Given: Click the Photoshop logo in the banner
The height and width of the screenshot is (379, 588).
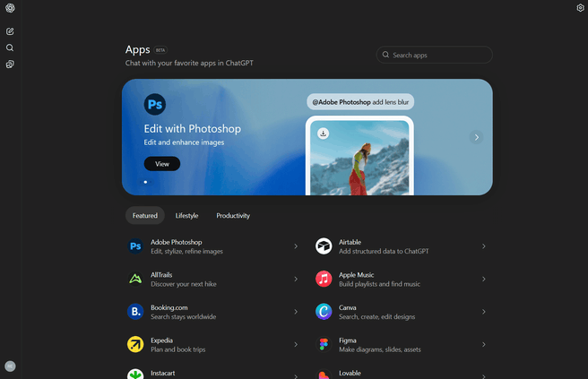Looking at the screenshot, I should click(155, 104).
